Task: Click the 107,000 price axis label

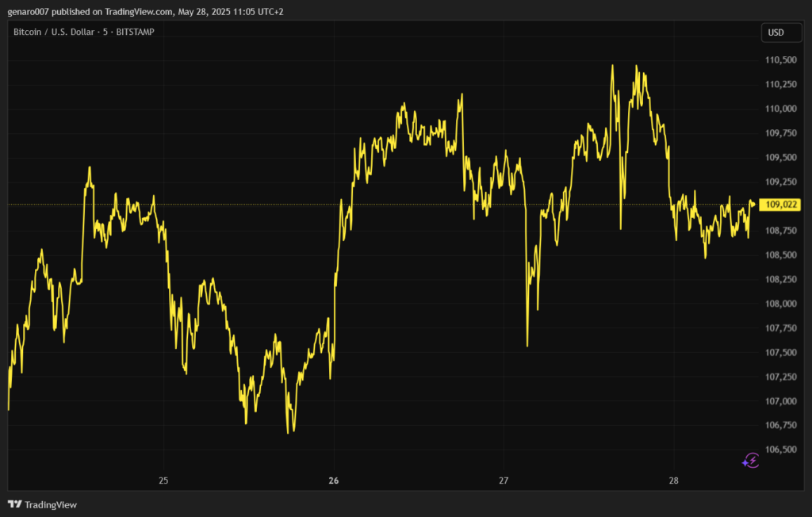Action: (x=780, y=401)
